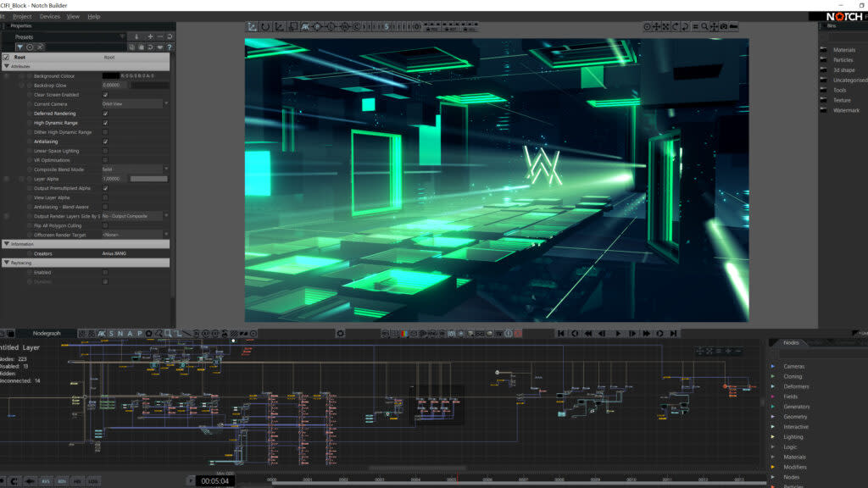Collapse the Raytracing section
This screenshot has width=868, height=488.
pos(7,263)
